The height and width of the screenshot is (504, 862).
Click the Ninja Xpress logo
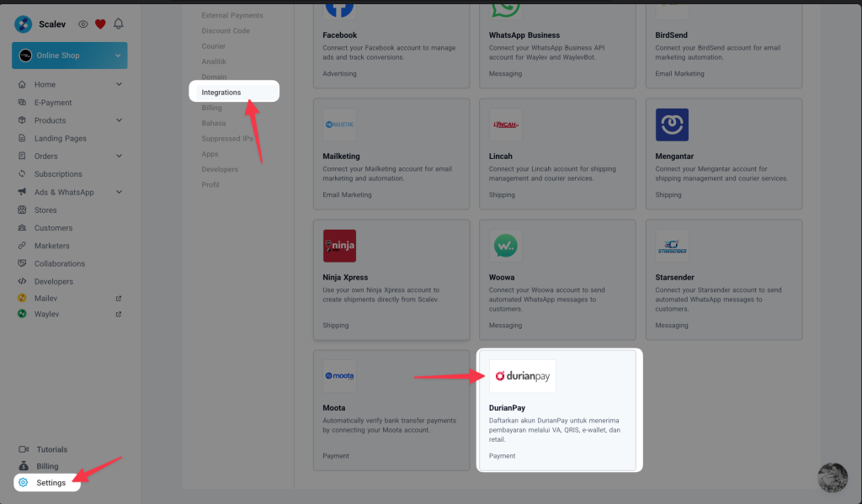click(340, 246)
